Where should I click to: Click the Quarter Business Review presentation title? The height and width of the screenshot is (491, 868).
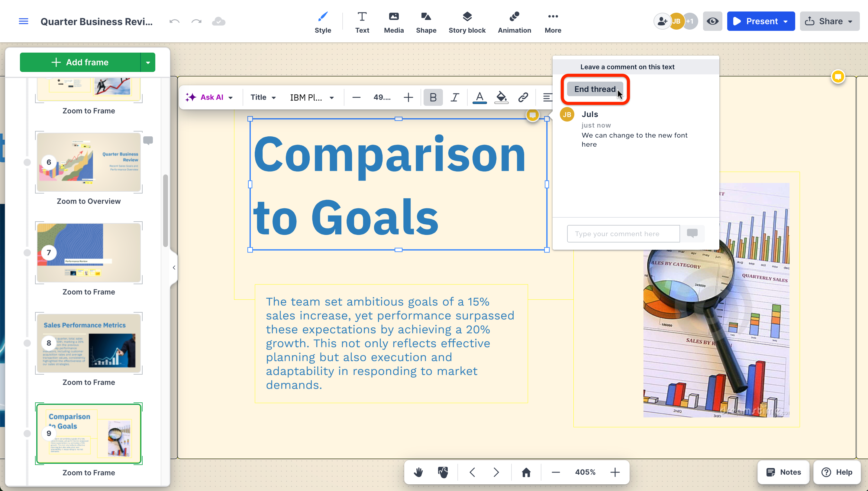[x=97, y=21]
